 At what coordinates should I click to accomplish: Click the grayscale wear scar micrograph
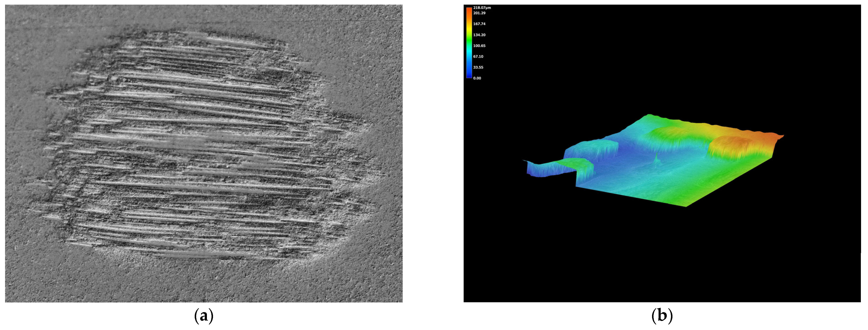[204, 153]
